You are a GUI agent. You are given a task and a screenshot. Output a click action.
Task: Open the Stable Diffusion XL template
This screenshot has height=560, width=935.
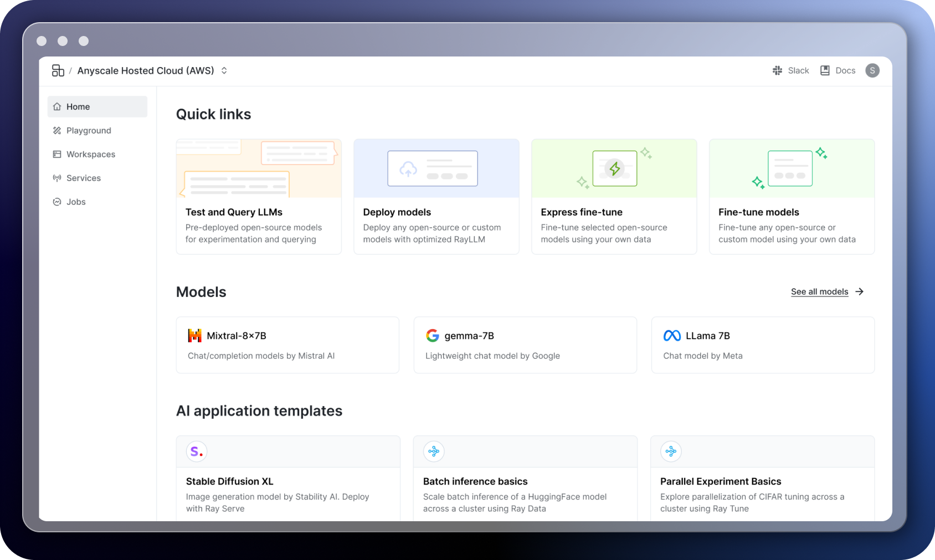click(288, 479)
